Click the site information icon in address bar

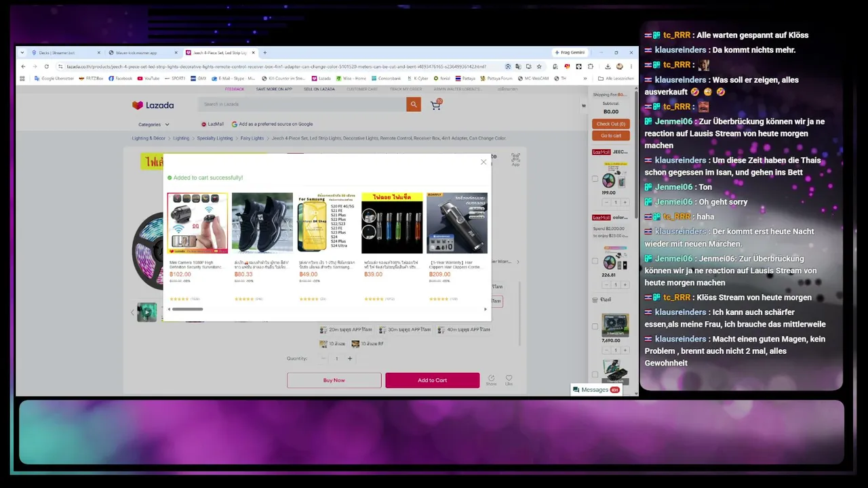click(x=60, y=66)
